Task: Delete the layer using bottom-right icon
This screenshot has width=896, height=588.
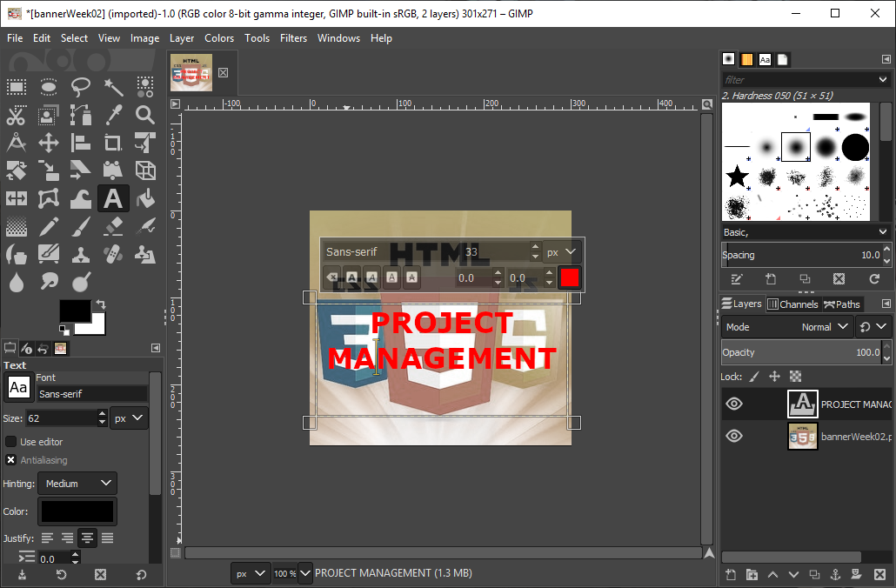Action: tap(880, 574)
